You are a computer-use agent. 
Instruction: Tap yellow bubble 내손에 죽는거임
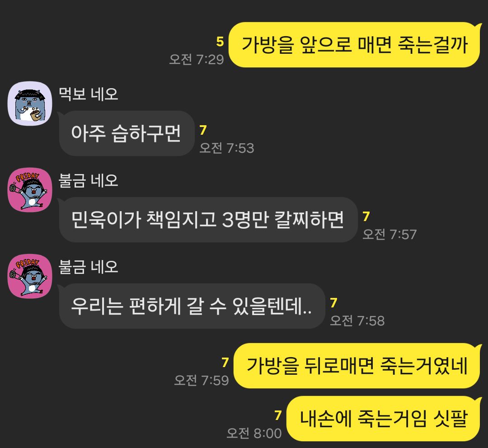point(384,419)
